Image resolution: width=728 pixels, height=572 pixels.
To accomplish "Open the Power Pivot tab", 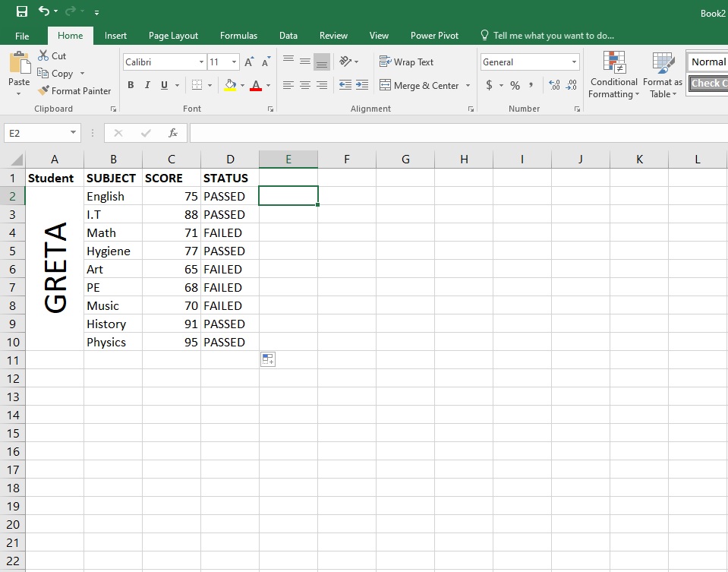I will pos(434,35).
